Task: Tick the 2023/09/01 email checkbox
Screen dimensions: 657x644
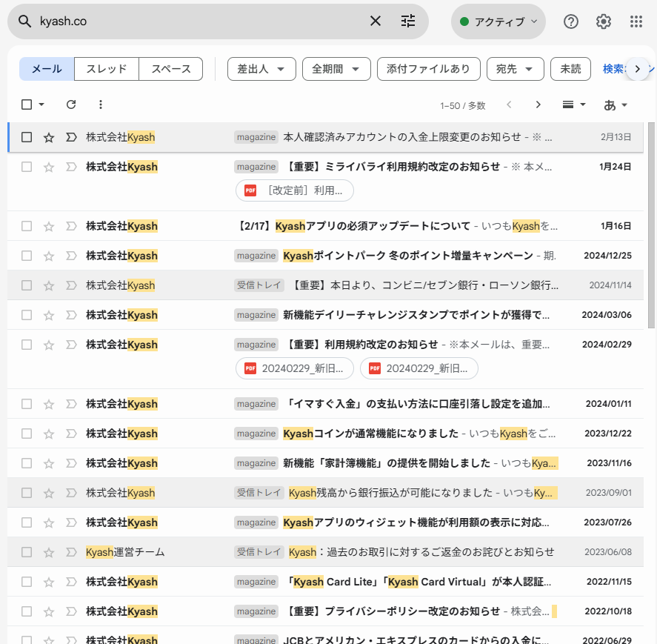Action: coord(27,493)
